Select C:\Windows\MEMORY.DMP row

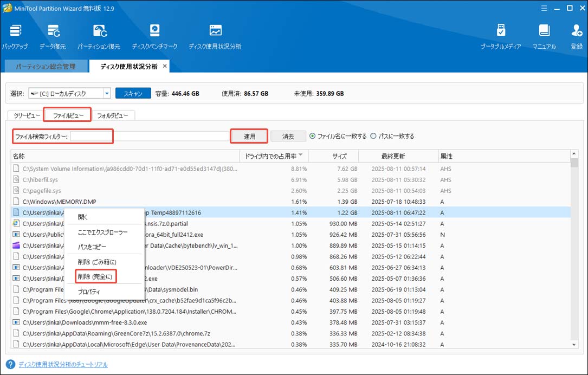pyautogui.click(x=290, y=202)
